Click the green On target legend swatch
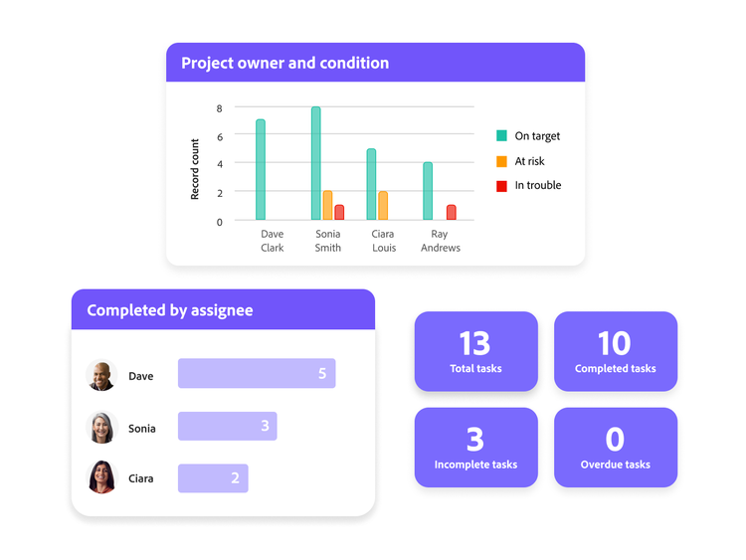 point(501,136)
